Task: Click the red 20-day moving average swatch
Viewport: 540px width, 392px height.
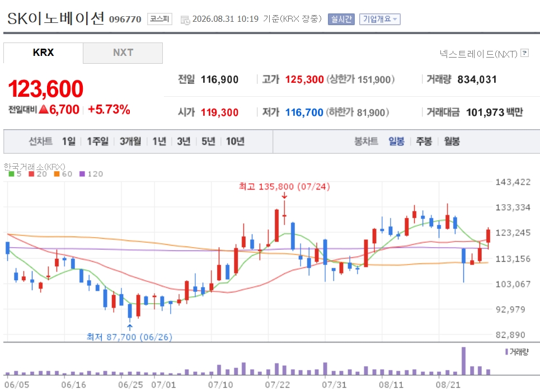Action: tap(31, 174)
